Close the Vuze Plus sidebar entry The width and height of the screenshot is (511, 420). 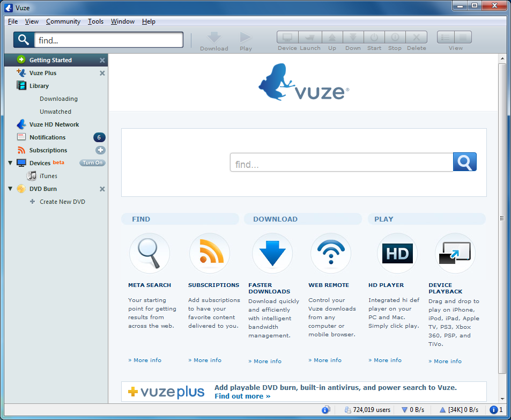point(102,73)
